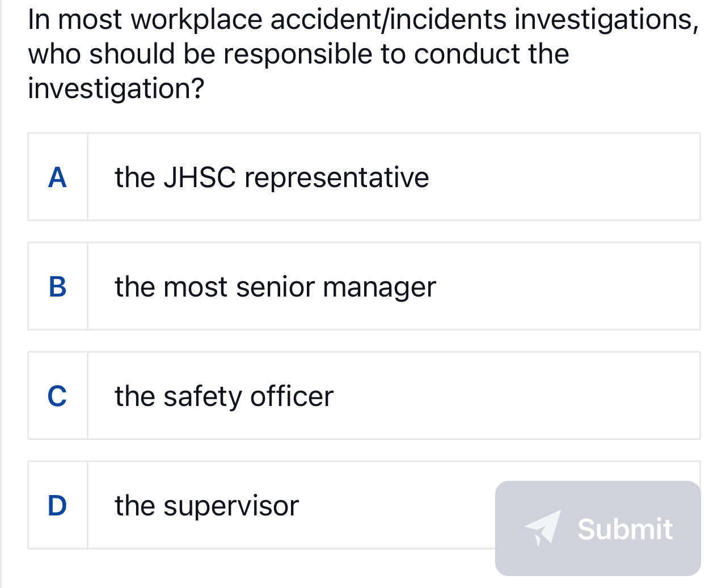726x588 pixels.
Task: Choose "the supervisor" answer text
Action: tap(206, 506)
